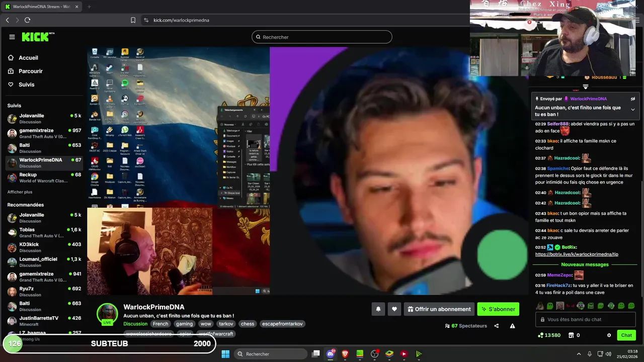Toggle the follow heart button
Screen dimensions: 644x362
[394, 309]
